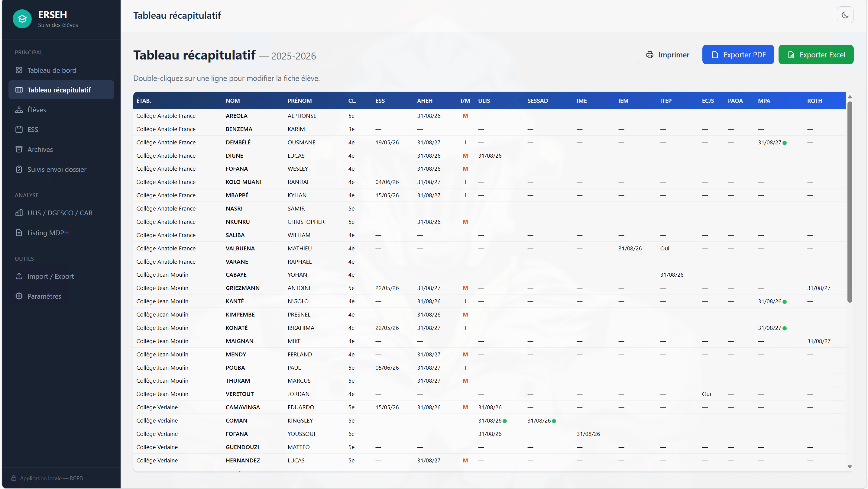Viewport: 868px width, 489px height.
Task: Click the table scrollbar down arrow
Action: 849,467
